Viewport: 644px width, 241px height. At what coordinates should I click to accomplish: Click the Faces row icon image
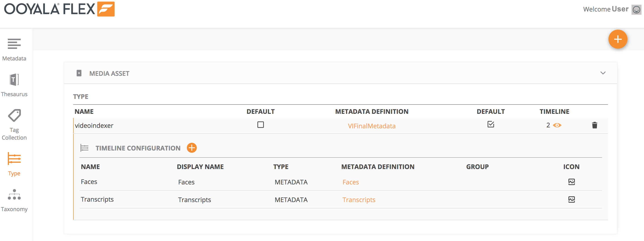click(571, 182)
